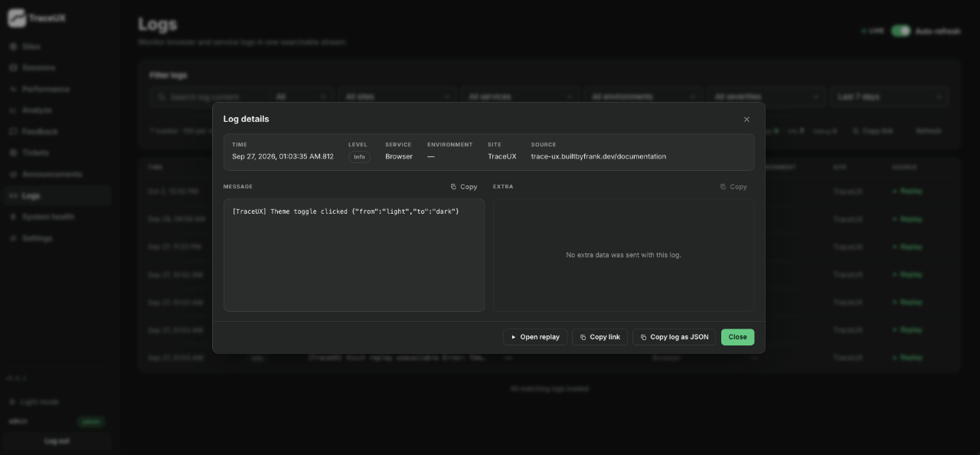980x455 pixels.
Task: Click the source URL trace-ux.builtbyfrank.dev/documentation
Action: click(x=599, y=156)
